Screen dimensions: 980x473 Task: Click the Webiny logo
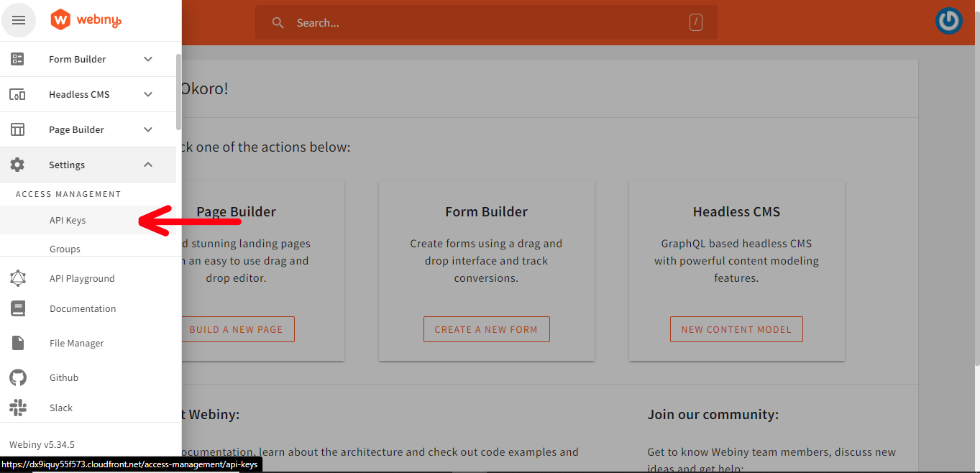86,21
